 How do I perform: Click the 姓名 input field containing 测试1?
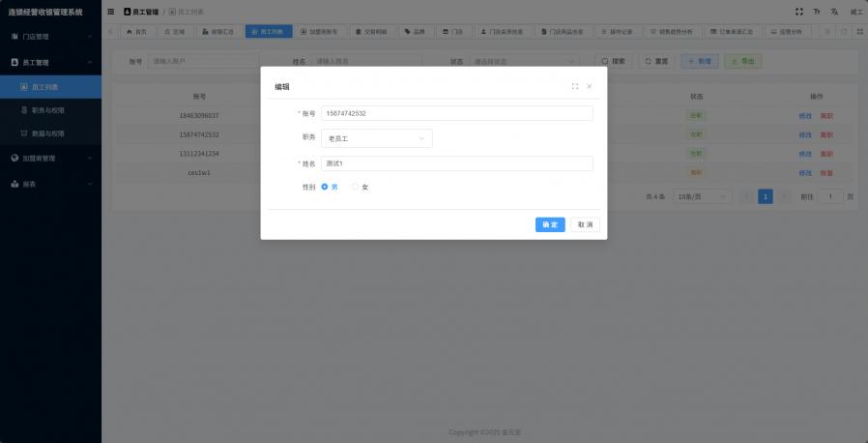456,163
